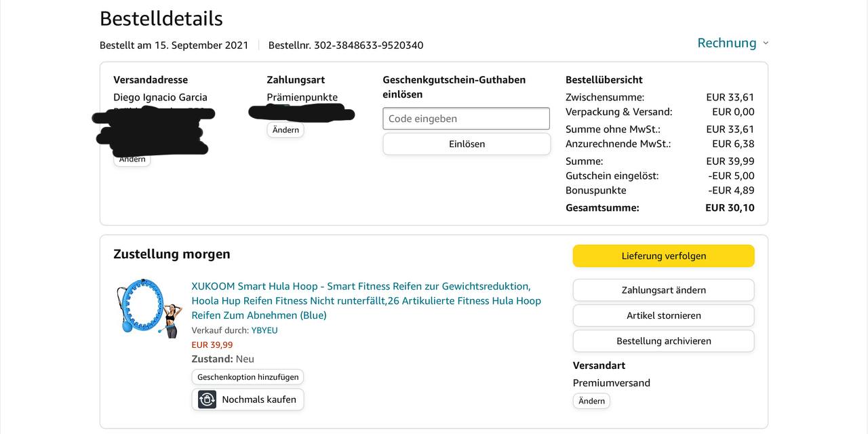
Task: Click Geschenkoption hinzufügen button
Action: 248,377
